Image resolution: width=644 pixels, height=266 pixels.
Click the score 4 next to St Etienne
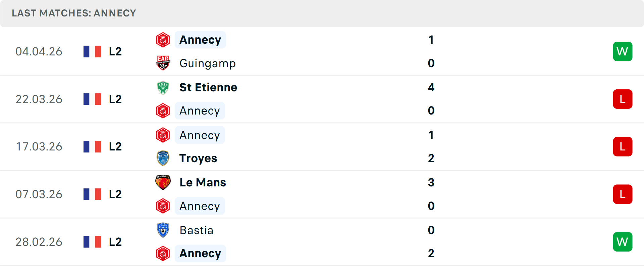click(x=431, y=87)
